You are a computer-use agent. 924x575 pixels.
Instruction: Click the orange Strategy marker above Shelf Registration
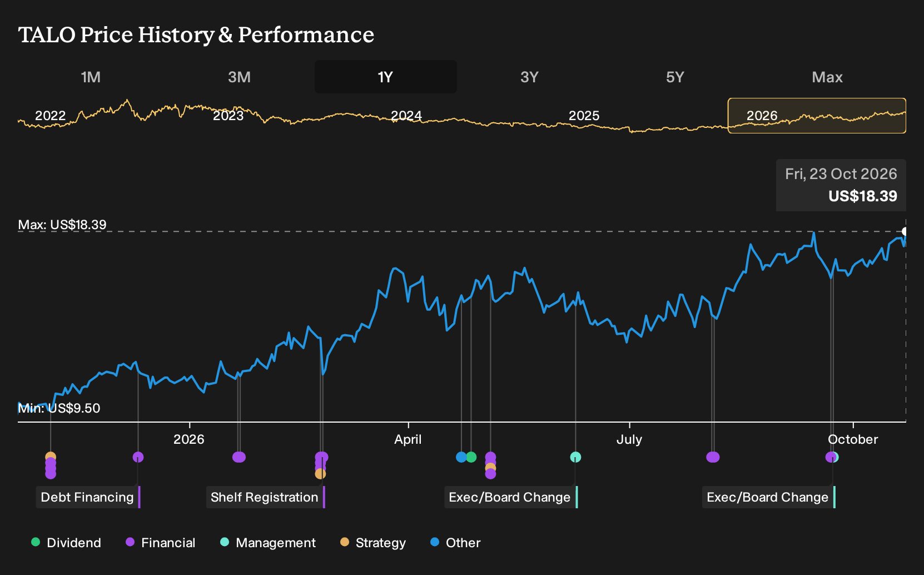(x=320, y=474)
